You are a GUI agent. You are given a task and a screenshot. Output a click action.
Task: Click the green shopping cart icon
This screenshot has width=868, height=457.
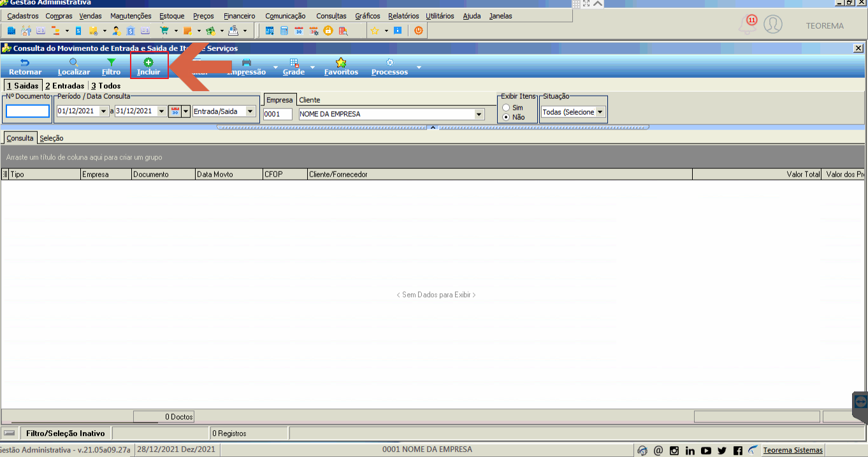click(x=164, y=30)
